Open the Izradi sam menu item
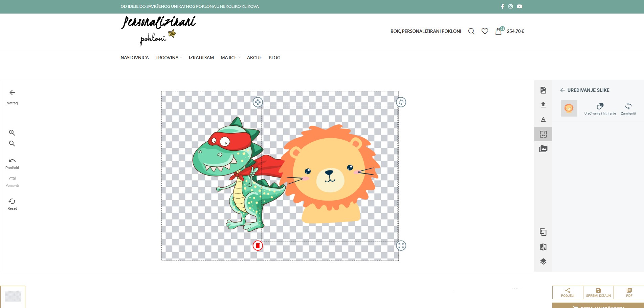Image resolution: width=644 pixels, height=308 pixels. [201, 58]
